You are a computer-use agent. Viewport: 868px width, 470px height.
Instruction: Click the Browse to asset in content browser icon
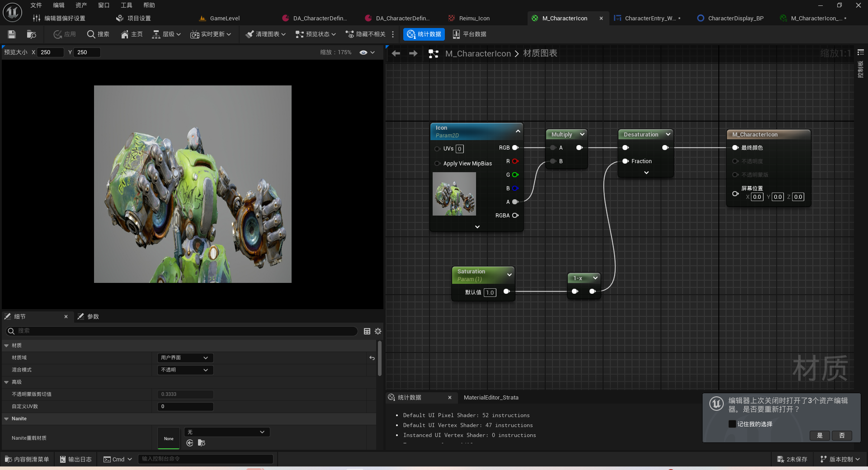pos(32,34)
